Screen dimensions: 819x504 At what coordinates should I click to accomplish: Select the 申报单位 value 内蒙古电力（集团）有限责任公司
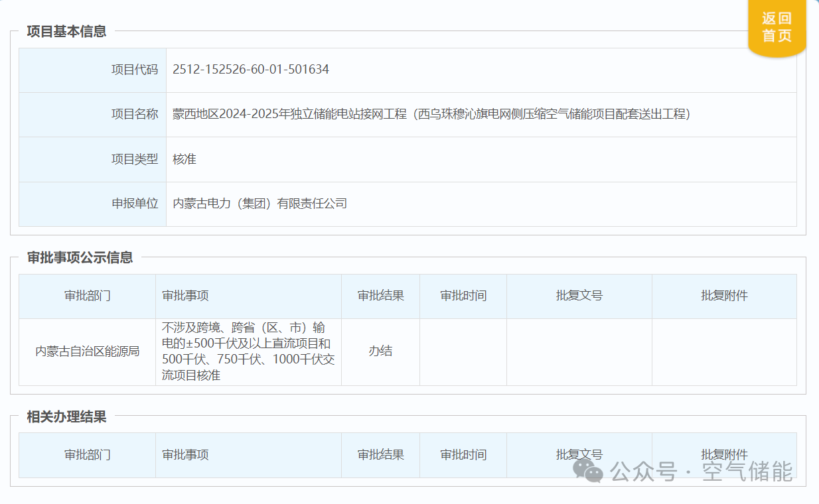click(259, 204)
